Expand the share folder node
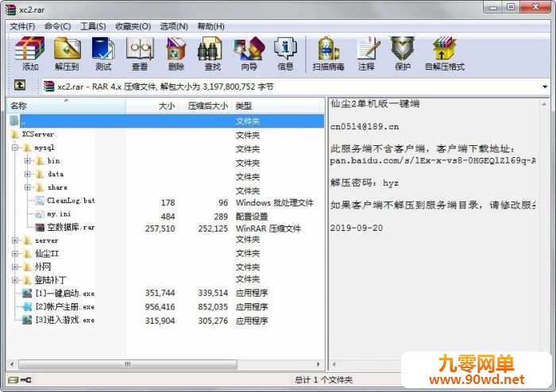Screen dimensions: 556x392 (28, 187)
